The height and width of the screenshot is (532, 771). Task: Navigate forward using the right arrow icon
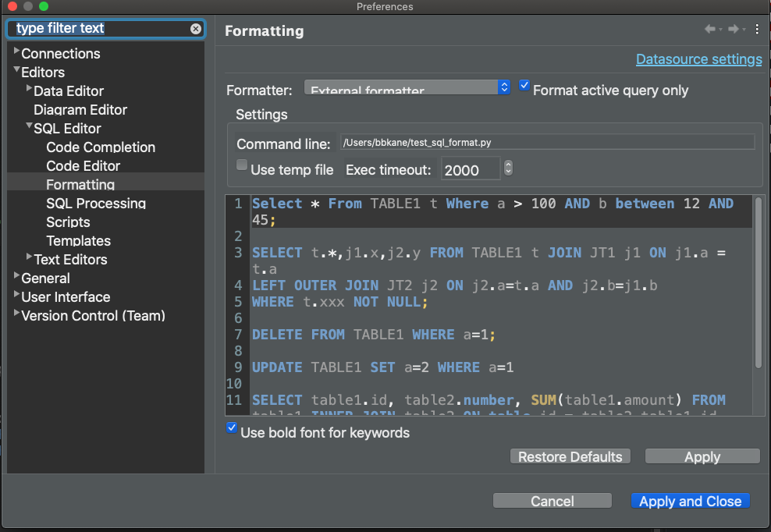pyautogui.click(x=732, y=29)
